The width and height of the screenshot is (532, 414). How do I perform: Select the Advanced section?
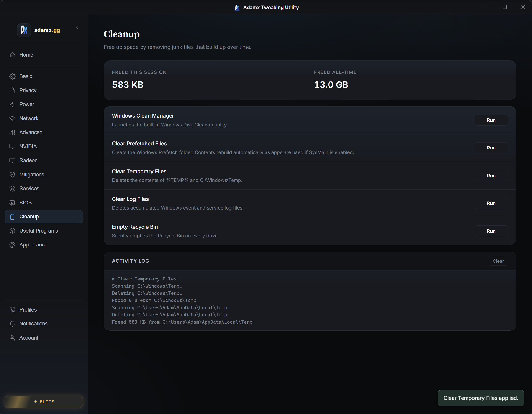pyautogui.click(x=44, y=132)
